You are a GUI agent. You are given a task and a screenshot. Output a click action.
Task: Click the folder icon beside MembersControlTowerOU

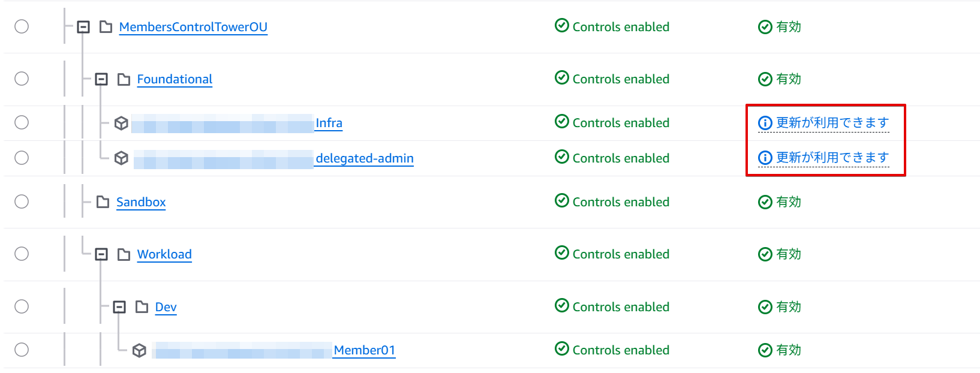click(x=106, y=27)
